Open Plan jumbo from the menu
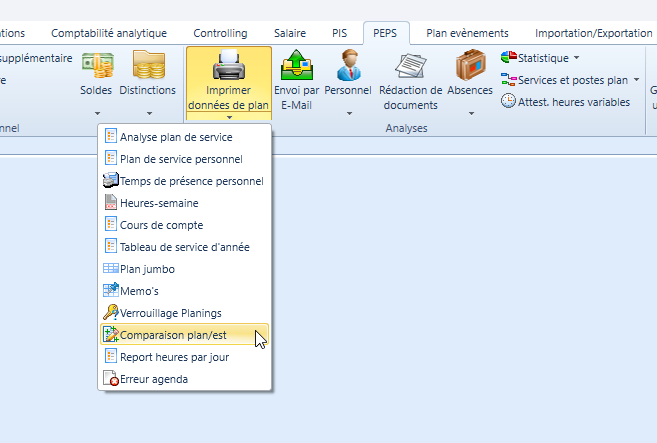 (x=148, y=269)
